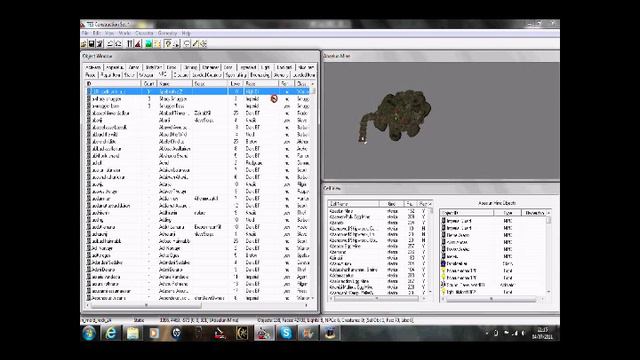Viewport: 640px width, 360px height.
Task: Toggle Snap to Grid toolbar icon
Action: pyautogui.click(x=129, y=44)
